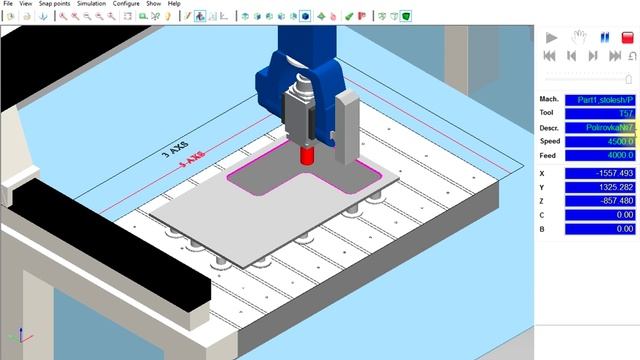Click the Descr. value field

[x=600, y=128]
